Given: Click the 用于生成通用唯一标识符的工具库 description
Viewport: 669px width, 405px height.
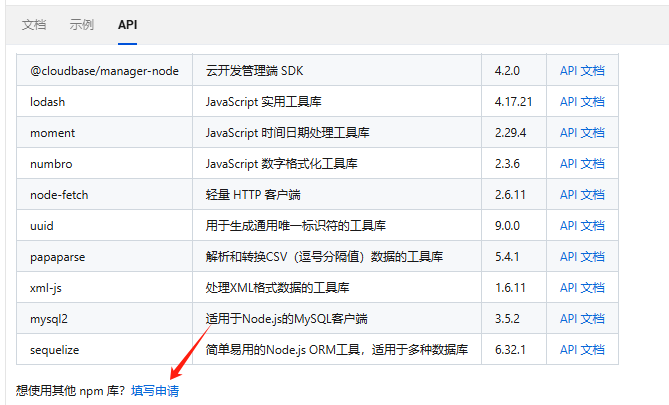Looking at the screenshot, I should (295, 225).
